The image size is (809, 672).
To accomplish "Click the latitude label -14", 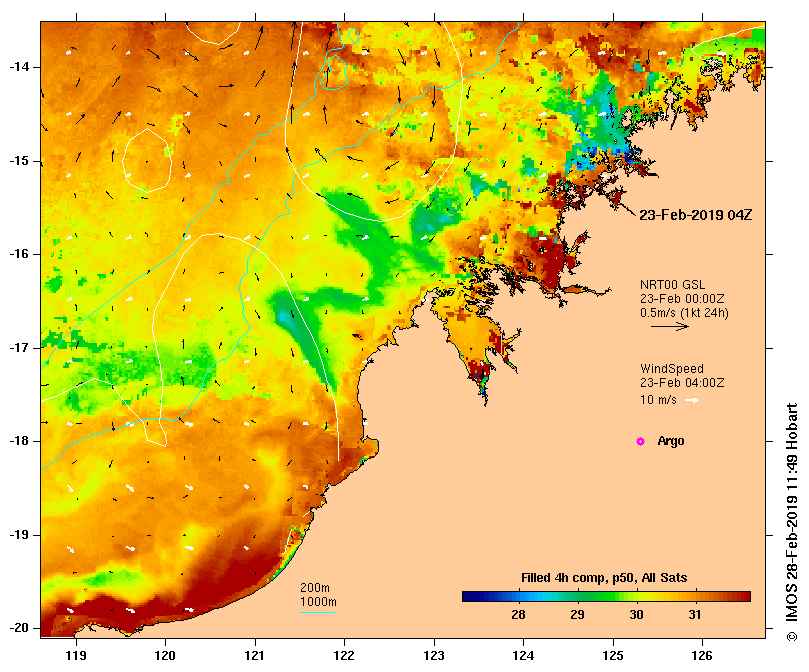I will coord(19,67).
